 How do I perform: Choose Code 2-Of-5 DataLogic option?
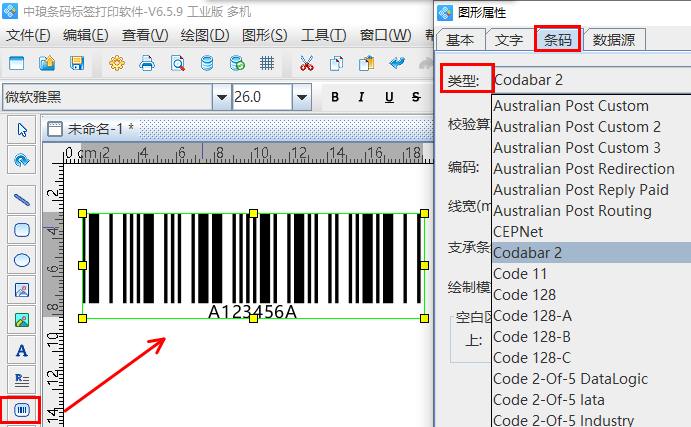[591, 379]
